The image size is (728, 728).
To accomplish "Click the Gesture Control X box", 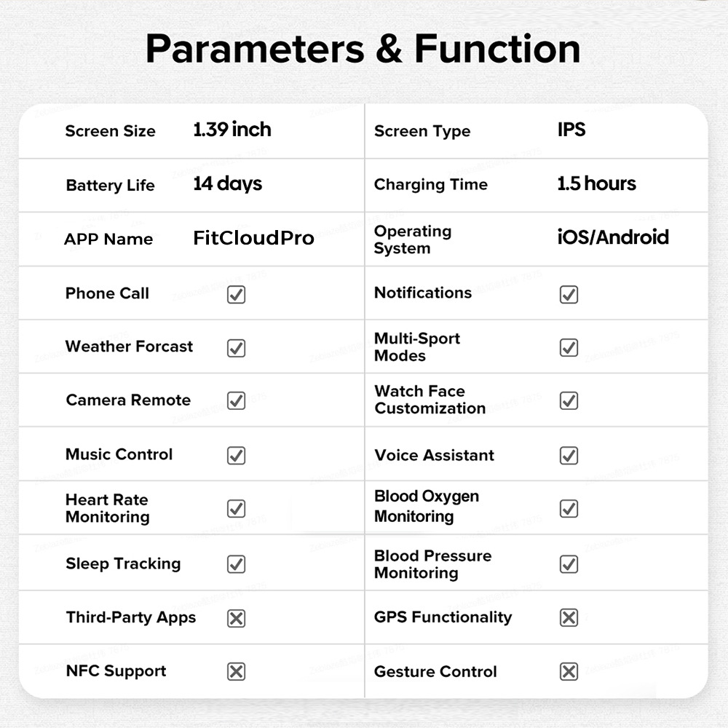I will point(569,671).
